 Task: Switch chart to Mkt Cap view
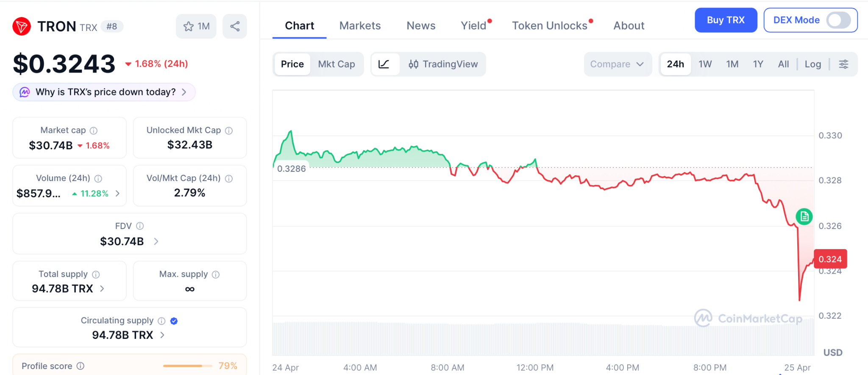pos(337,64)
